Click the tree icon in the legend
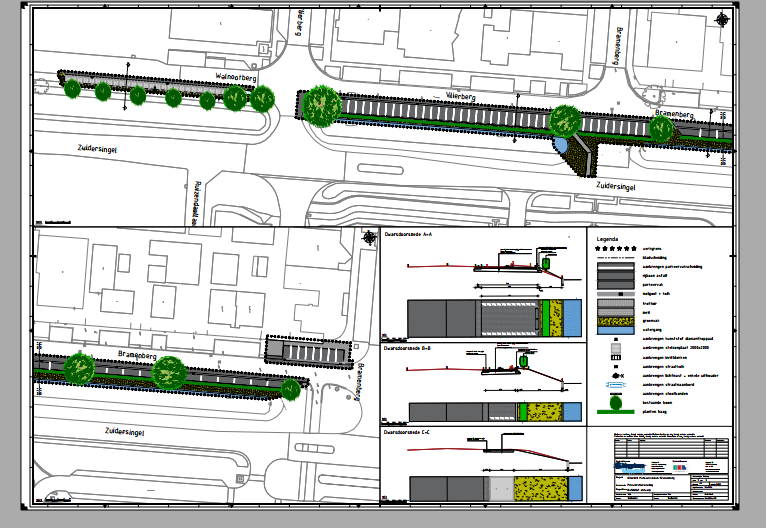Image resolution: width=766 pixels, height=528 pixels. point(615,404)
